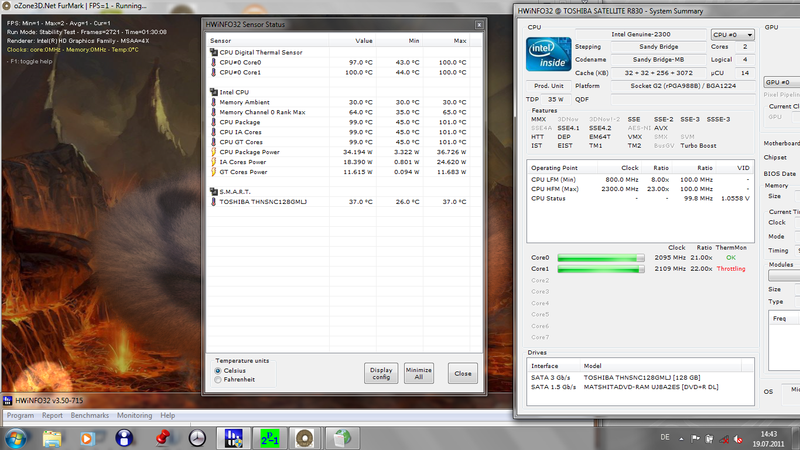Click the Intel CPU group chip icon
The width and height of the screenshot is (800, 450).
click(214, 92)
